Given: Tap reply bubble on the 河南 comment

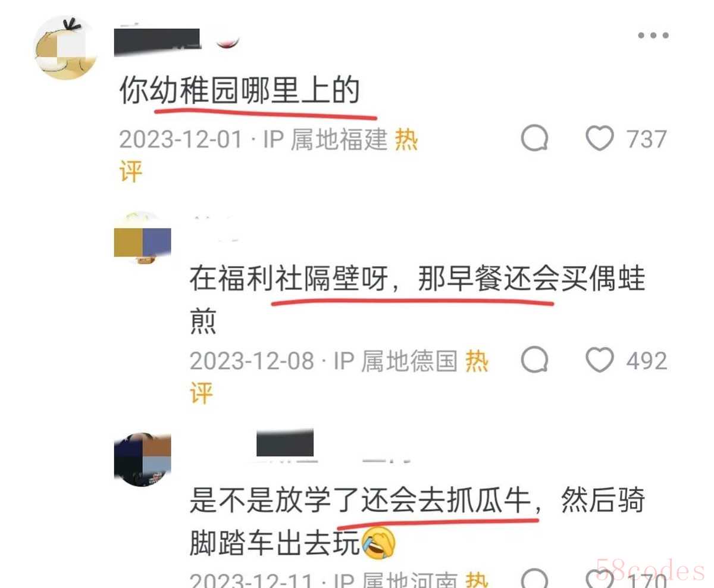Looking at the screenshot, I should [535, 578].
